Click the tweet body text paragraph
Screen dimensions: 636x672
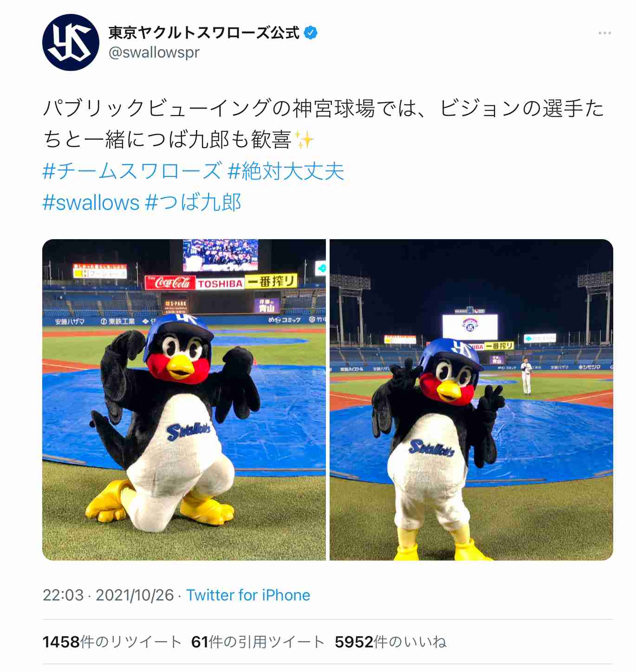(x=323, y=124)
